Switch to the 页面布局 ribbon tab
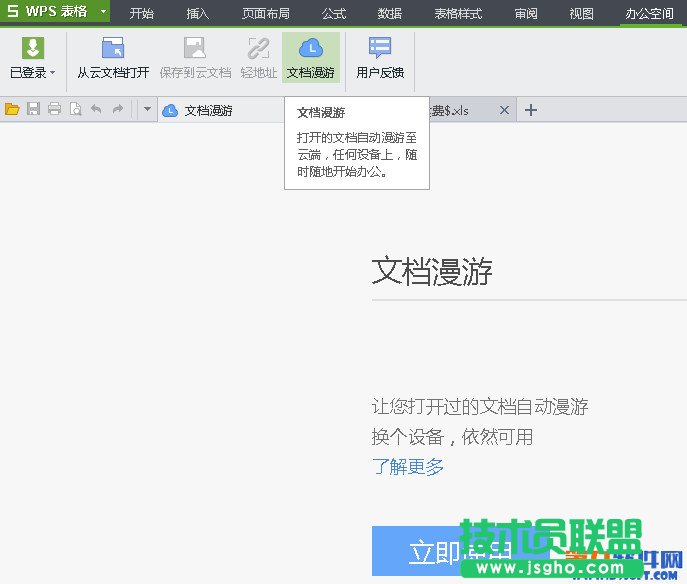687x584 pixels. point(266,14)
